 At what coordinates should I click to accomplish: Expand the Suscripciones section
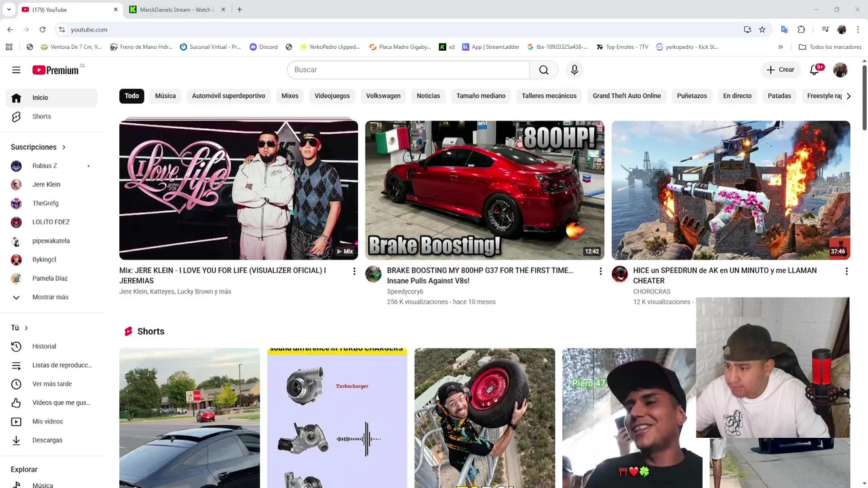39,147
